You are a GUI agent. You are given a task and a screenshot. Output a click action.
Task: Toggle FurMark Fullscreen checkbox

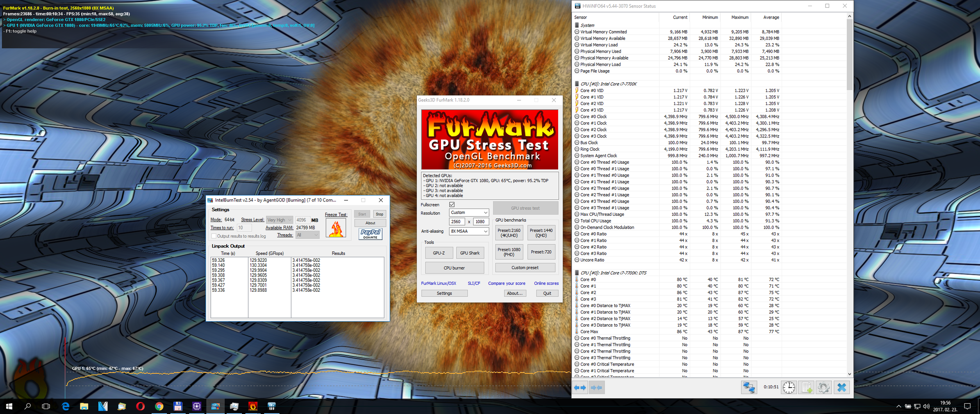[x=452, y=204]
